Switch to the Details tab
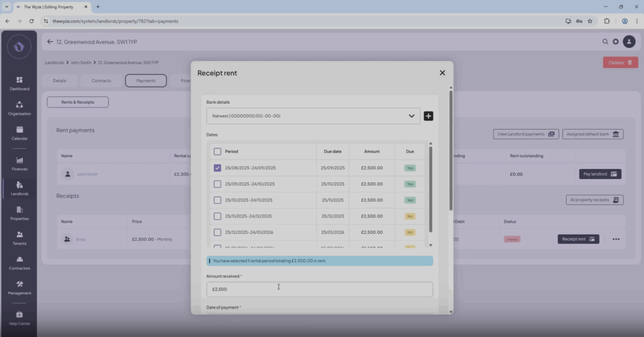This screenshot has width=644, height=337. (60, 81)
